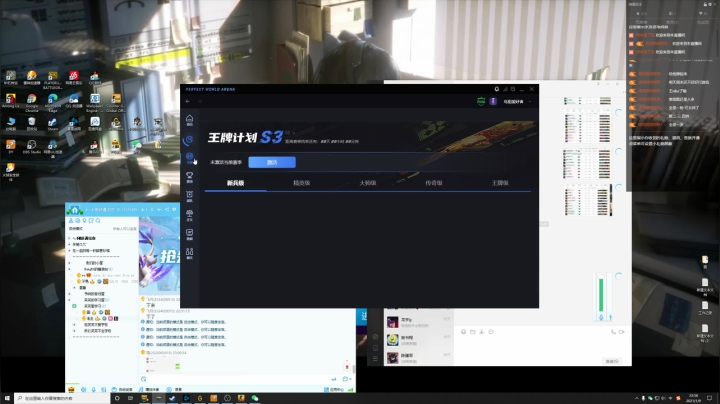Open the Recycle Bin desktop icon

[32, 124]
